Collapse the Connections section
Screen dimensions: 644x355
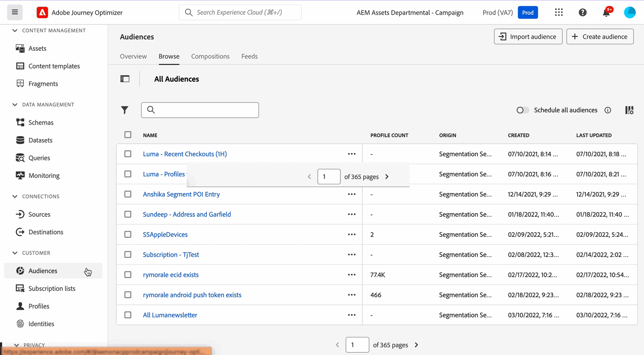tap(15, 197)
